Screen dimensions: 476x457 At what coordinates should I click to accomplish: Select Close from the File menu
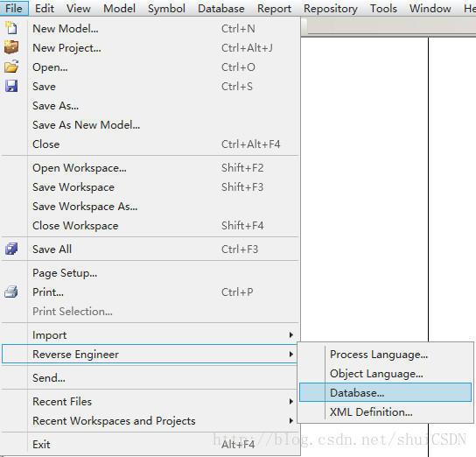point(150,144)
